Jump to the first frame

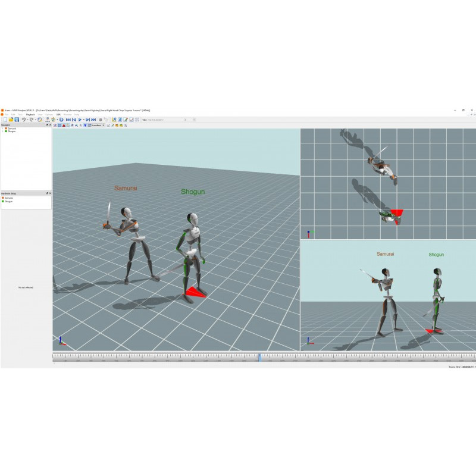tap(68, 120)
